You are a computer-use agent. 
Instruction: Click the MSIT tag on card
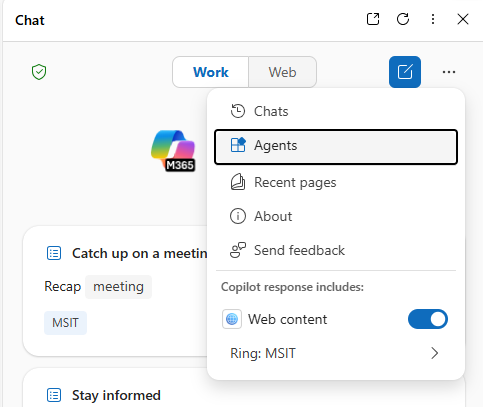coord(65,323)
